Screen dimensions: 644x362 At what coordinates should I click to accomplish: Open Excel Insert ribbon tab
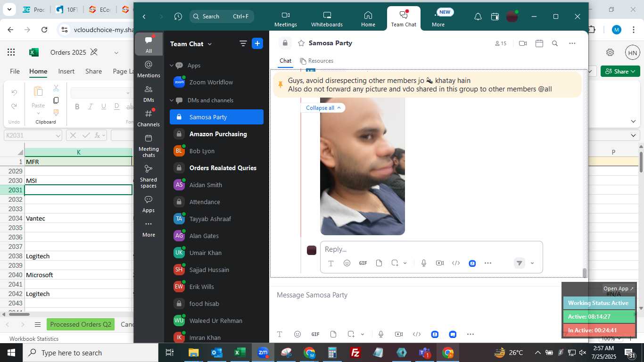[x=66, y=71]
